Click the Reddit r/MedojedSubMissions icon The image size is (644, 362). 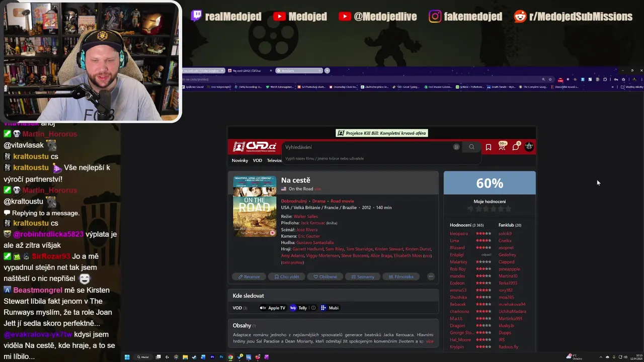coord(520,16)
